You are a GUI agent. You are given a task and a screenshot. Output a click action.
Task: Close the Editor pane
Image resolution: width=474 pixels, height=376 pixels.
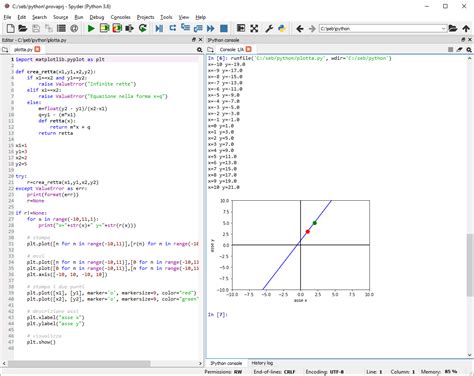[200, 40]
